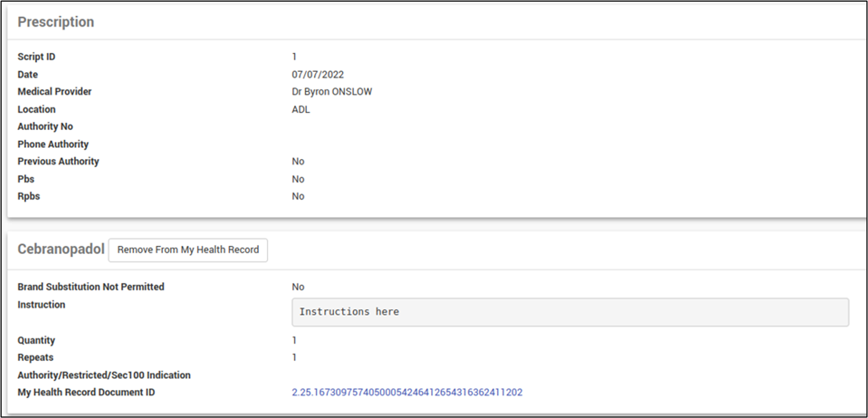Screen dimensions: 868x418
Task: Select the ADL location value
Action: point(301,109)
